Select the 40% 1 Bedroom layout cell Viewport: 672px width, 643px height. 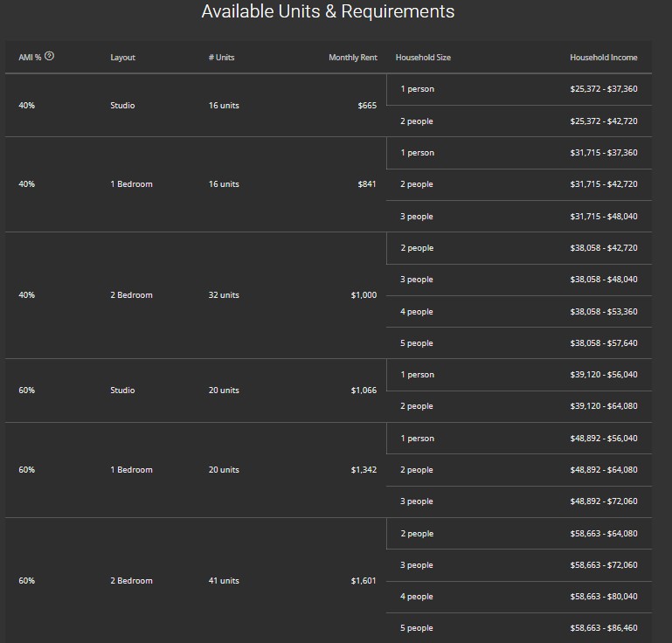pos(131,184)
